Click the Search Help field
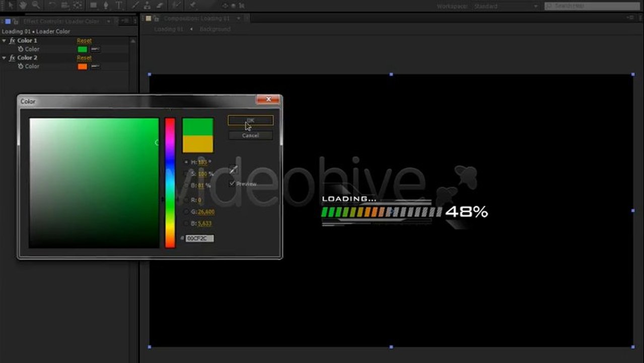644x363 pixels. (592, 6)
